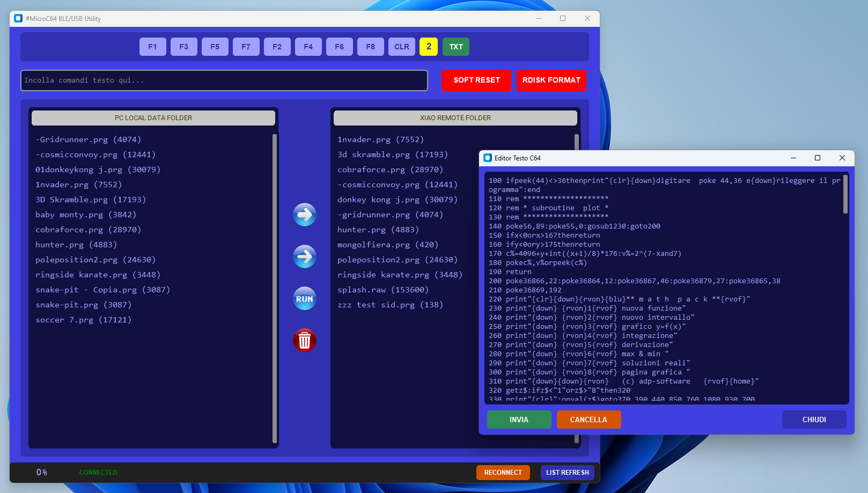Click the upper blue right-arrow transfer icon
The image size is (868, 493).
(304, 215)
